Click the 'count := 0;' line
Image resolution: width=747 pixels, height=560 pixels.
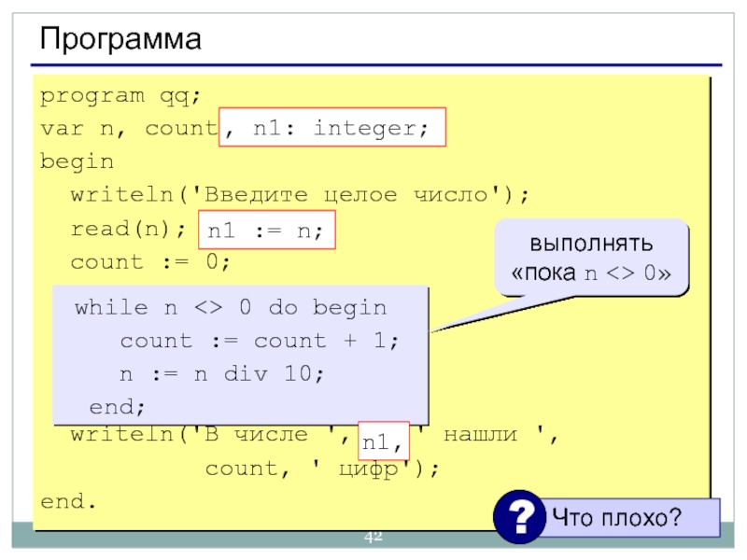point(149,262)
